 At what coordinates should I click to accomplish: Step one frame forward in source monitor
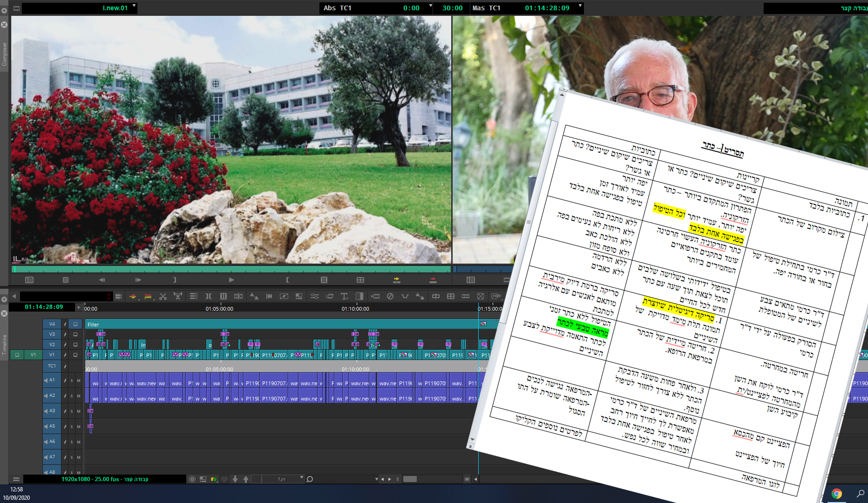(x=138, y=280)
